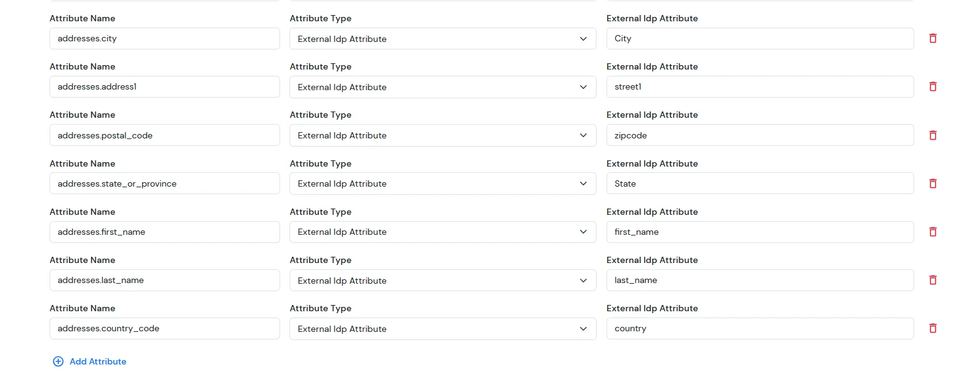
Task: Click the plus icon beside Add Attribute
Action: pyautogui.click(x=58, y=361)
